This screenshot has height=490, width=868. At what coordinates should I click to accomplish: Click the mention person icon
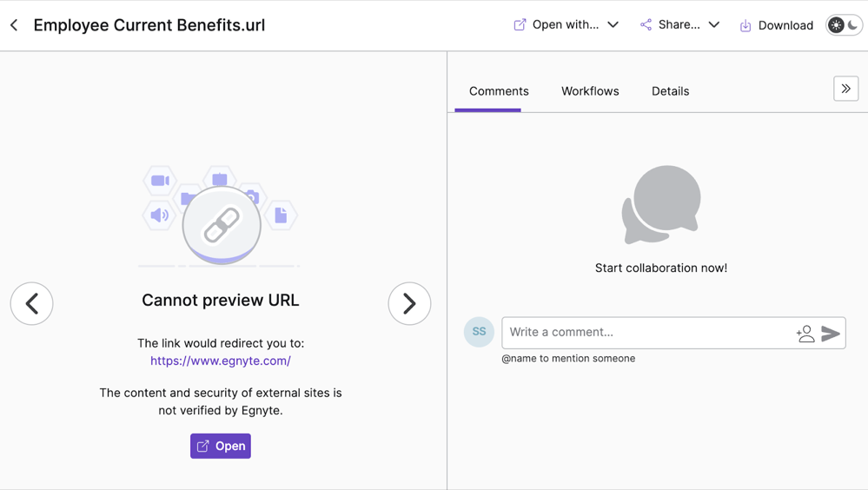805,334
